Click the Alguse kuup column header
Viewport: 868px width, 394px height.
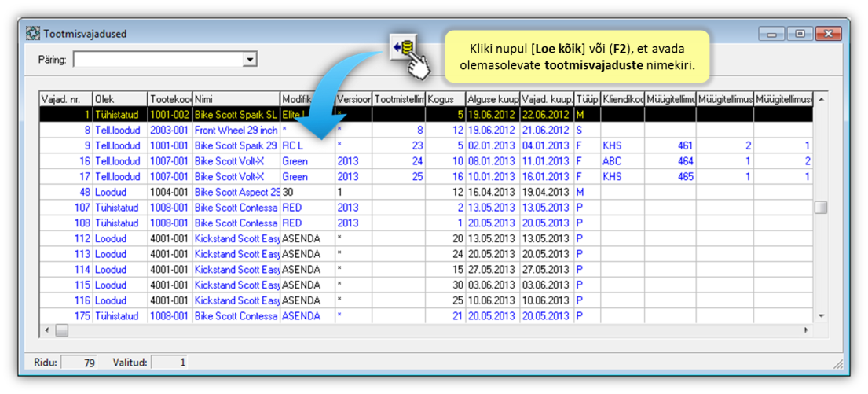[x=493, y=99]
